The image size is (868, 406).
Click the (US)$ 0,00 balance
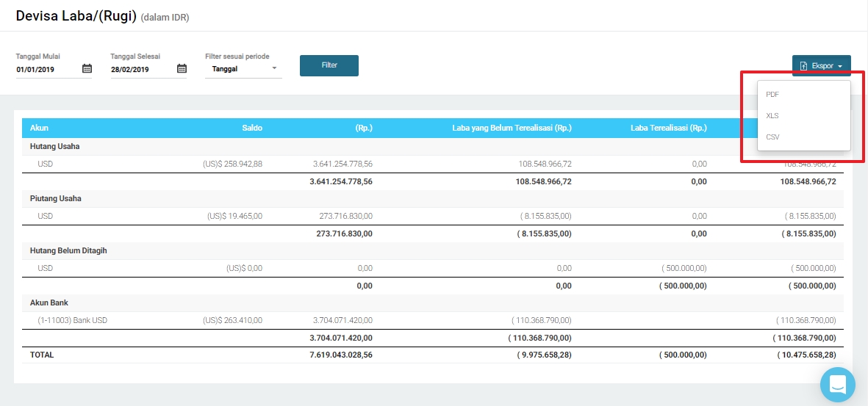coord(244,268)
